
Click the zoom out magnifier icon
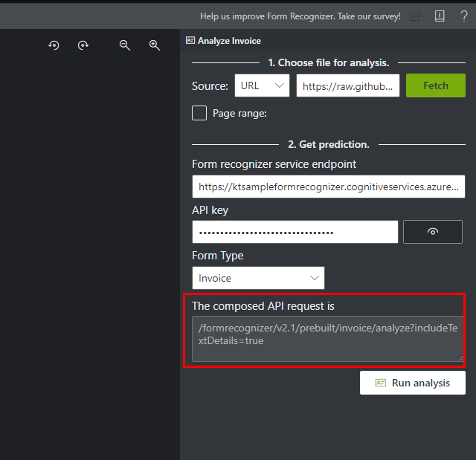[125, 45]
